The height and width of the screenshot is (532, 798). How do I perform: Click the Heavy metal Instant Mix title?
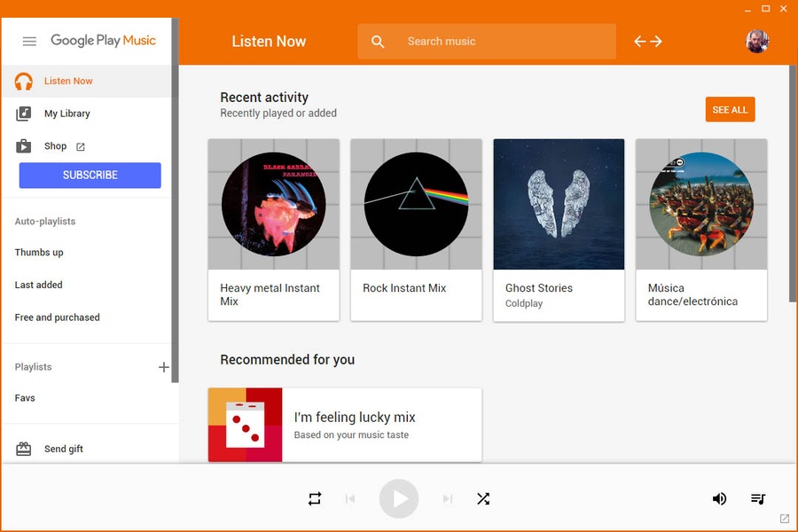click(x=270, y=294)
